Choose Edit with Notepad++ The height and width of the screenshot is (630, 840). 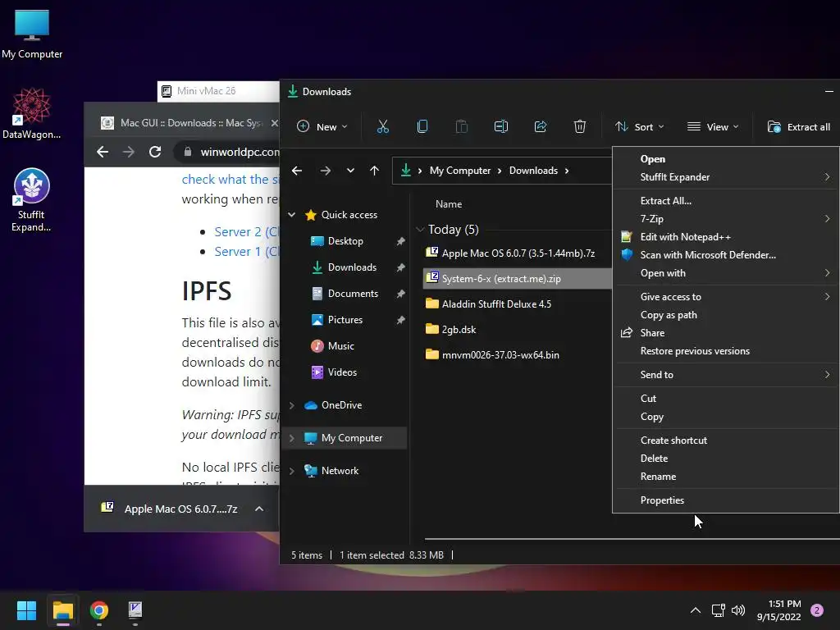tap(725, 237)
